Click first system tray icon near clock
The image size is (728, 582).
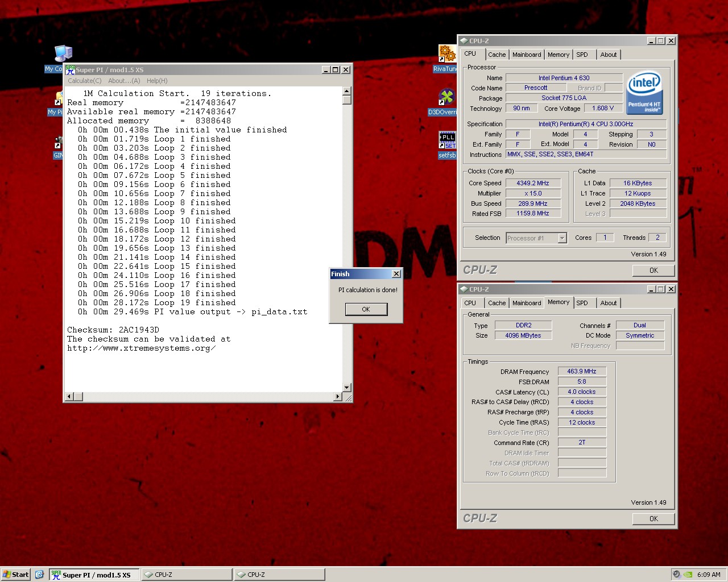point(676,575)
